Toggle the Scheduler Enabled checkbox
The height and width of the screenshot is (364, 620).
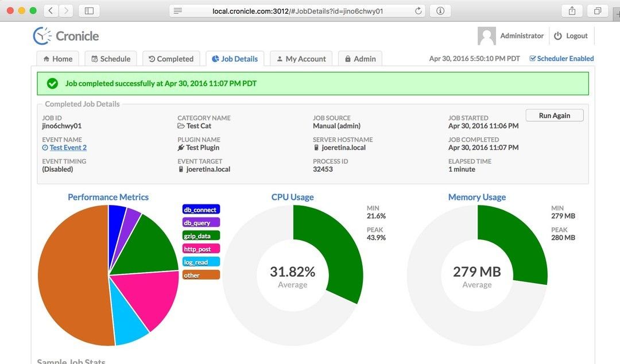pyautogui.click(x=532, y=59)
